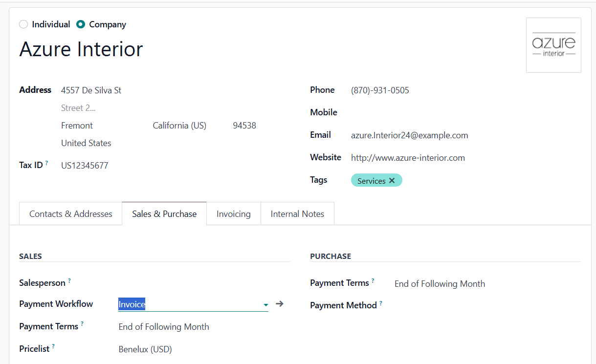Open the purchase Payment Terms selector
Image resolution: width=596 pixels, height=364 pixels.
(439, 283)
